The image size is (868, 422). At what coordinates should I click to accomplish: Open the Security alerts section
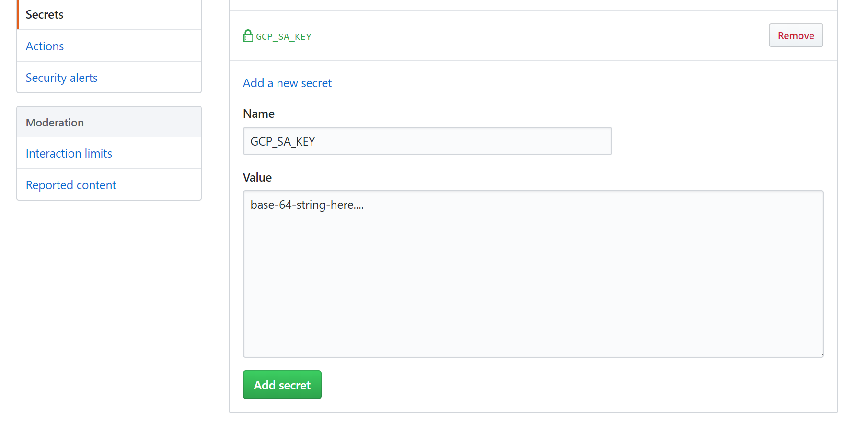(61, 77)
